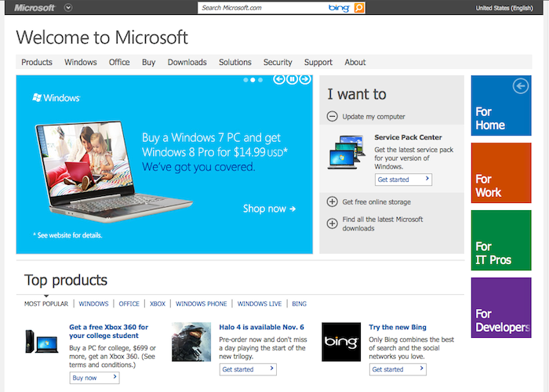
Task: Click Shop now link in banner
Action: point(269,209)
